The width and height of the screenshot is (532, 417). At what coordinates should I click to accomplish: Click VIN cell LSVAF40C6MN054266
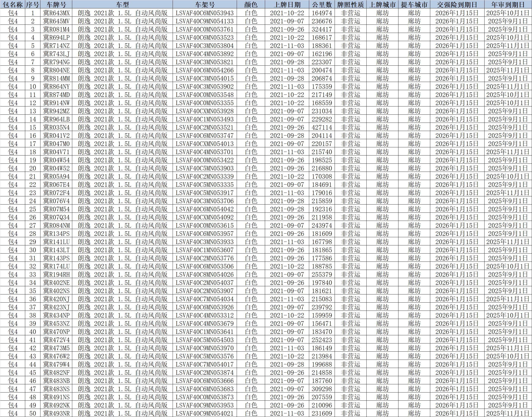tap(205, 70)
